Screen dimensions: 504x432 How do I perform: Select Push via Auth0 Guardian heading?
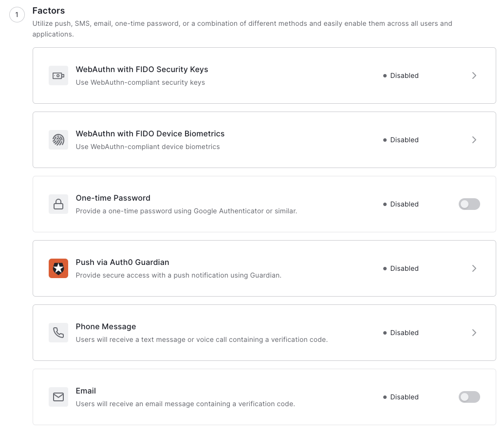tap(122, 262)
